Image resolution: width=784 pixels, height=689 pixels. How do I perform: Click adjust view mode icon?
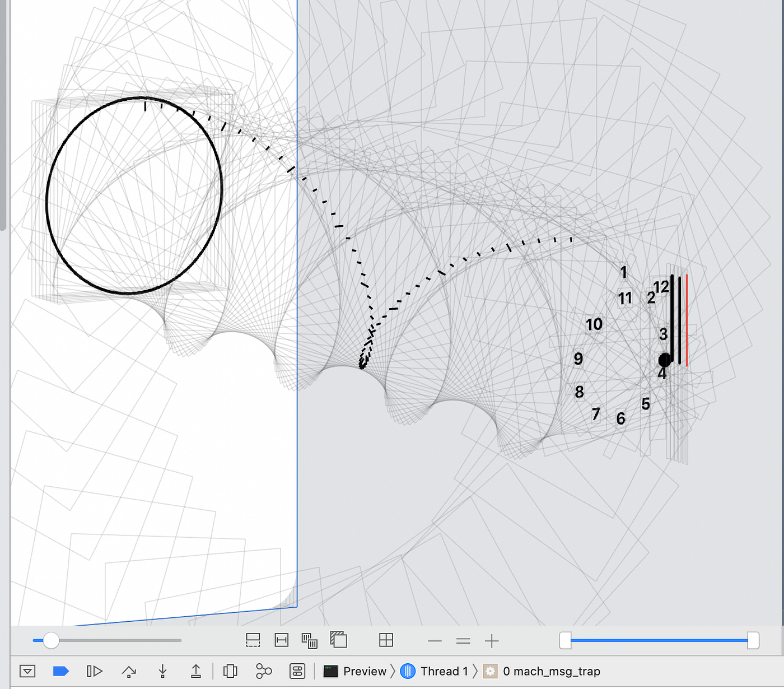[310, 640]
